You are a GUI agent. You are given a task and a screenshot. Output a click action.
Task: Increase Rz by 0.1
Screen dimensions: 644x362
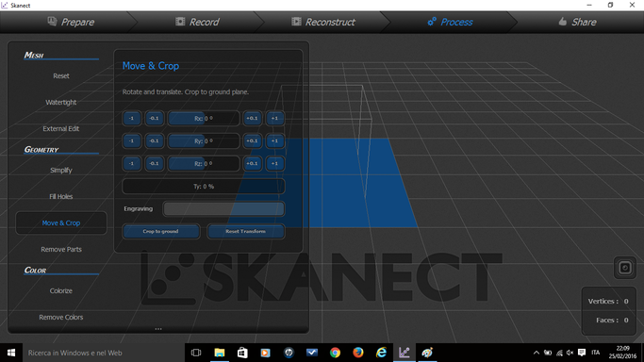[x=252, y=163]
